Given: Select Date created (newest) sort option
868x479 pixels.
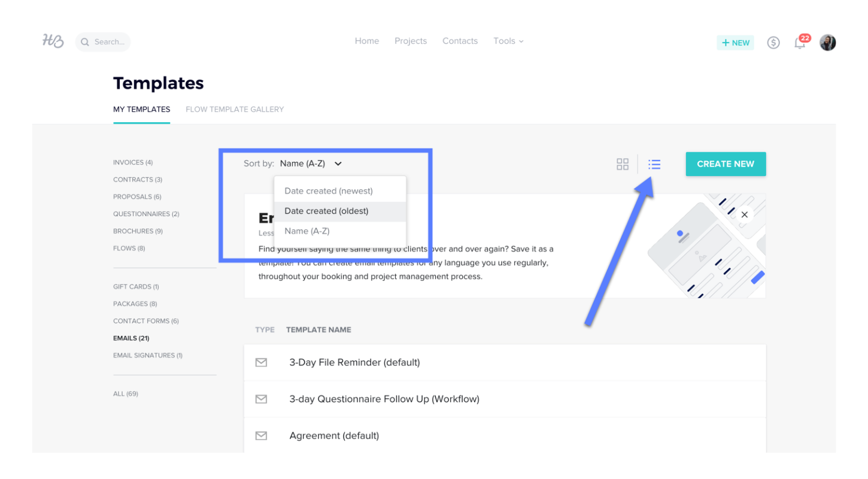Looking at the screenshot, I should point(328,191).
